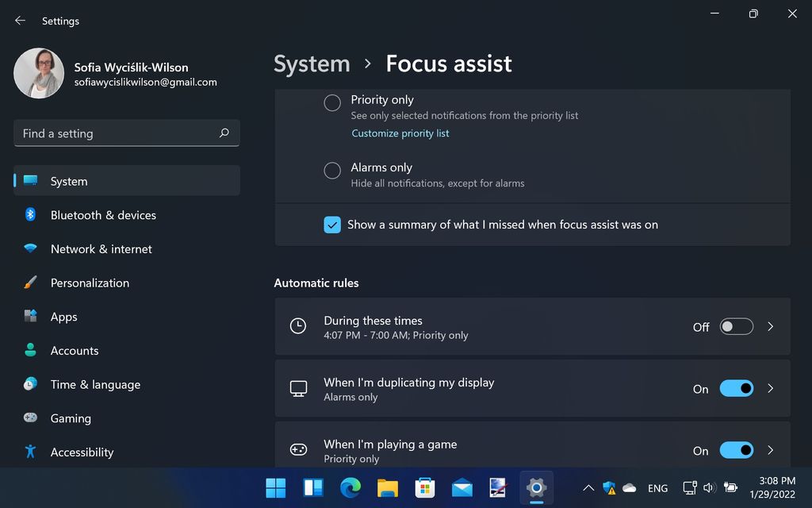Toggle off 'When I'm duplicating my display' rule
Viewport: 812px width, 508px height.
tap(736, 388)
